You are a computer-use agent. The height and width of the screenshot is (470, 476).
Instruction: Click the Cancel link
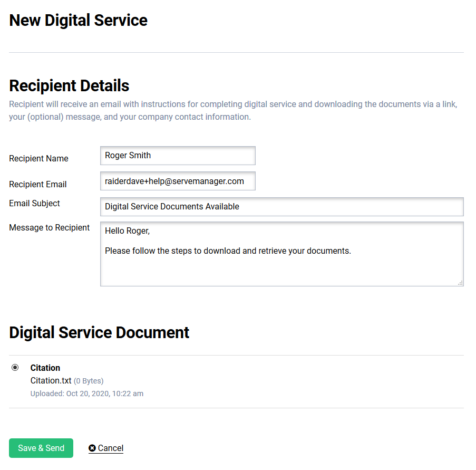(x=111, y=448)
